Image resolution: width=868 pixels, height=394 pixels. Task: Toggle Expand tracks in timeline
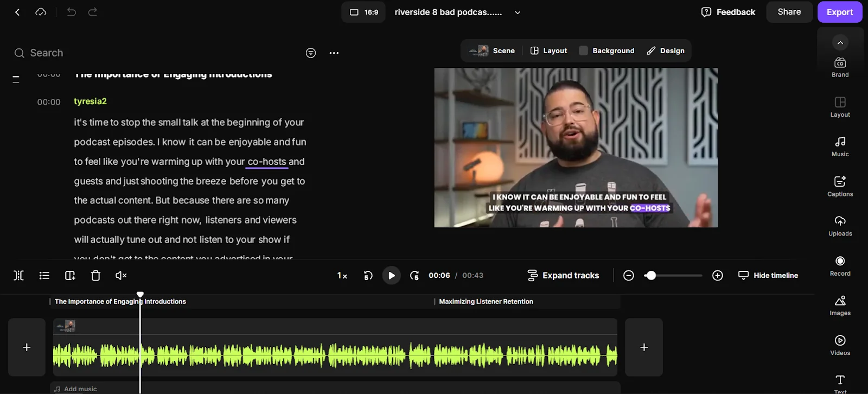563,276
